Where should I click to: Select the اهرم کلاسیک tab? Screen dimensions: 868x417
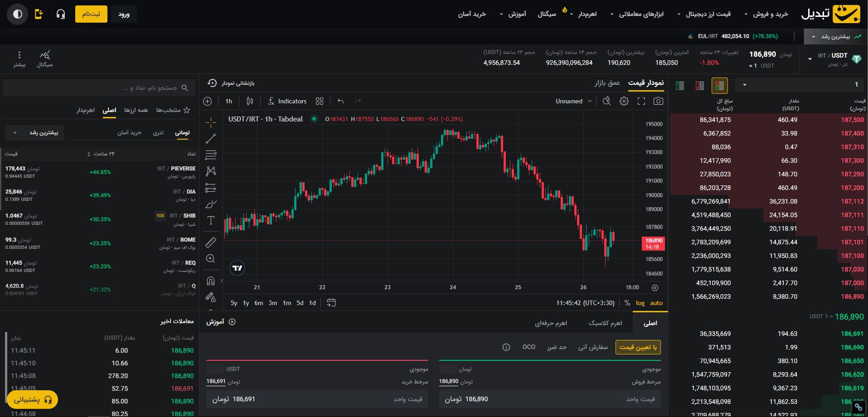pyautogui.click(x=605, y=323)
